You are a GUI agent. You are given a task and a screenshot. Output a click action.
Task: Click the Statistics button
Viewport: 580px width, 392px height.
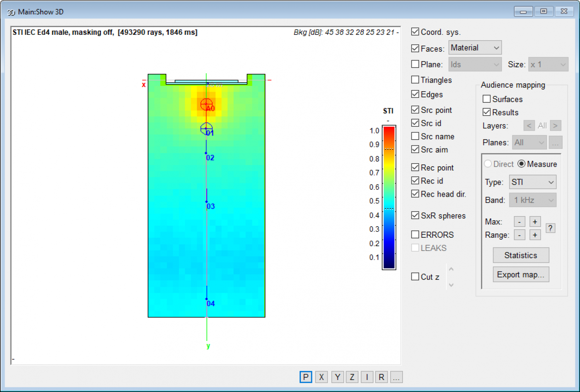(520, 255)
